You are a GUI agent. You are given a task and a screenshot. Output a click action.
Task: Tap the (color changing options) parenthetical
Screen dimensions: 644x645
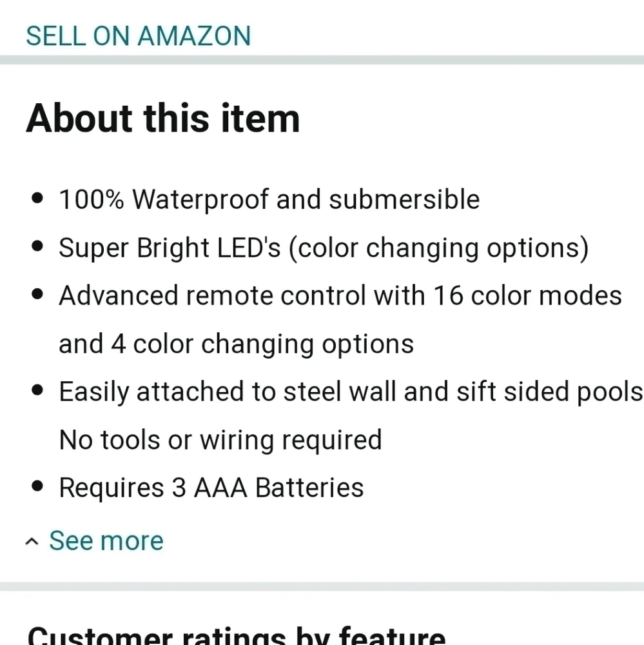(438, 248)
